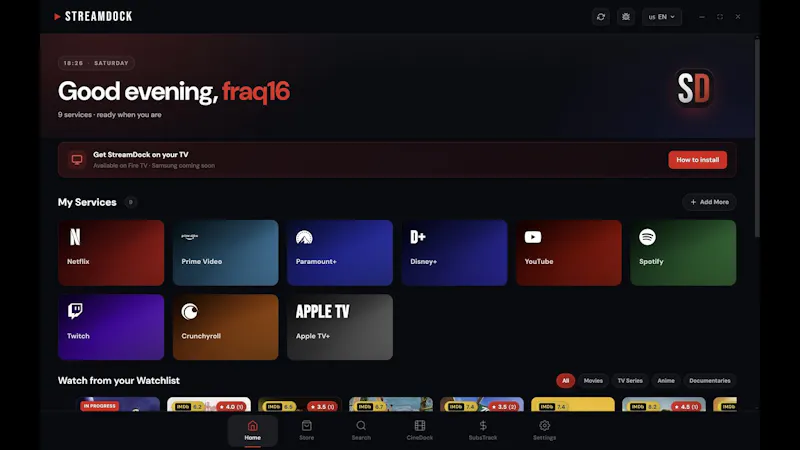Click the Watch from your Watchlist heading
Image resolution: width=800 pixels, height=450 pixels.
[x=118, y=381]
